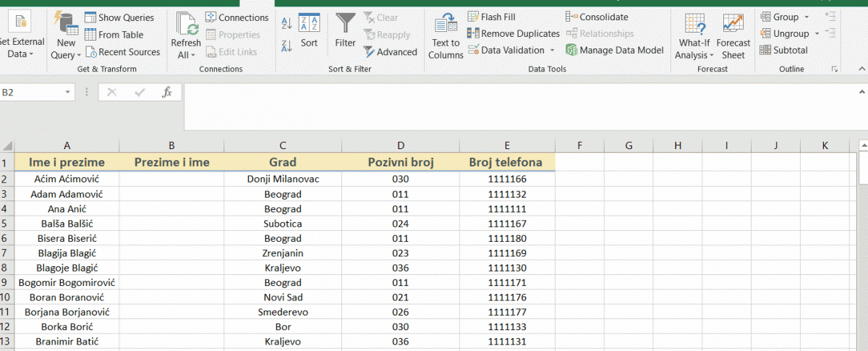This screenshot has width=868, height=351.
Task: Click the Filter funnel icon
Action: 345,25
